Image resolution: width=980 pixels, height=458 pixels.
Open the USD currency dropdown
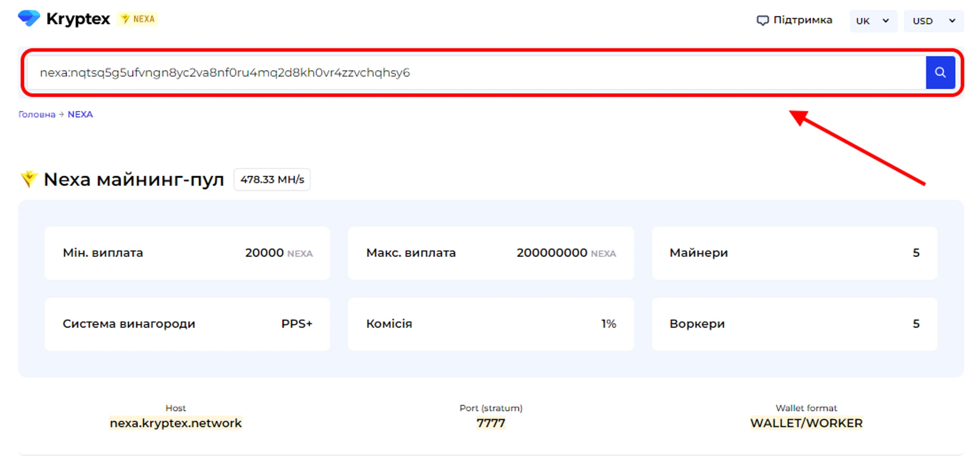pyautogui.click(x=933, y=21)
